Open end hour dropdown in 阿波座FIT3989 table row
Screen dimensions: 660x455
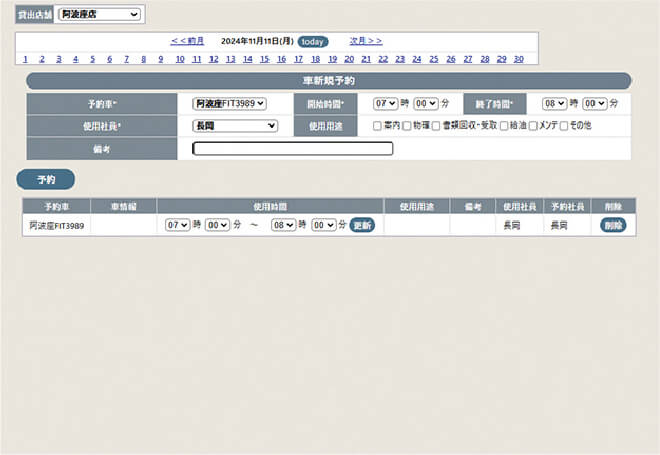[x=284, y=225]
